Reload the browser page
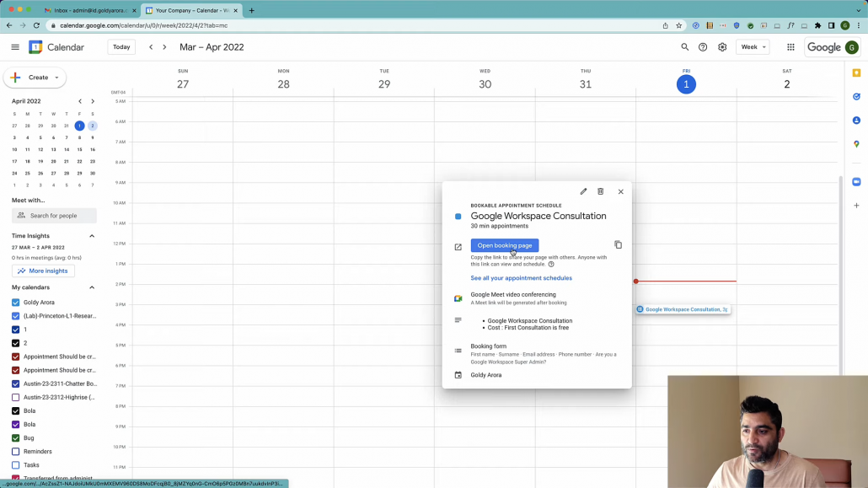 [x=36, y=25]
